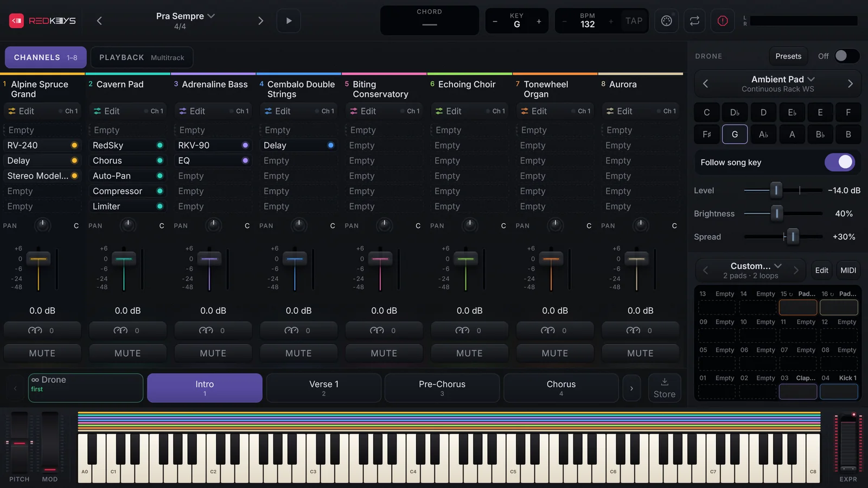This screenshot has width=868, height=488.
Task: Show next scenes with the right chevron
Action: [631, 388]
